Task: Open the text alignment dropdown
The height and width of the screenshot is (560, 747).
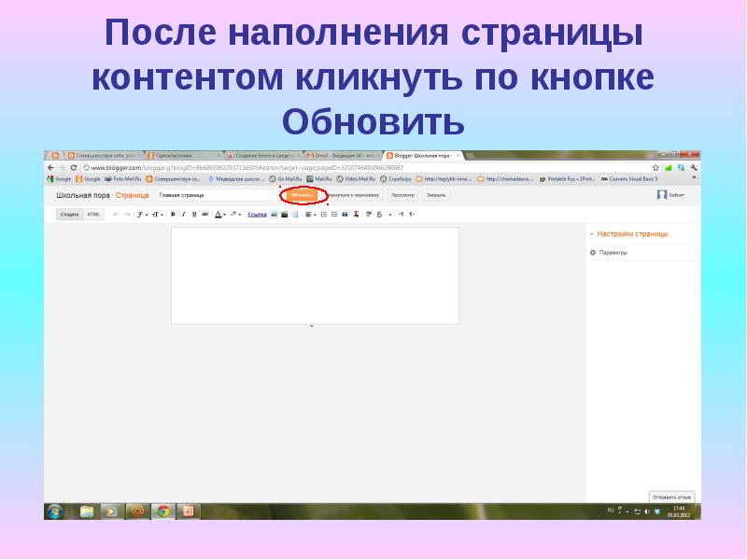Action: coord(309,215)
